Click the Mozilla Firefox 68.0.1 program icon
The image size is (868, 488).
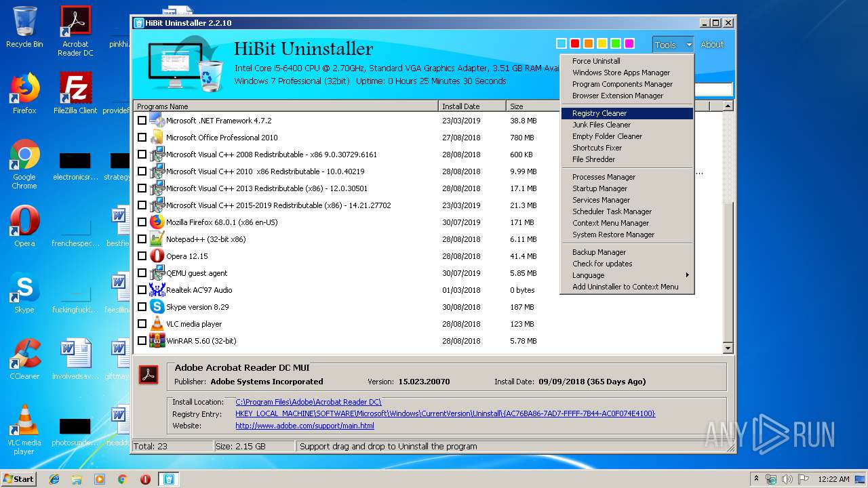pyautogui.click(x=157, y=222)
